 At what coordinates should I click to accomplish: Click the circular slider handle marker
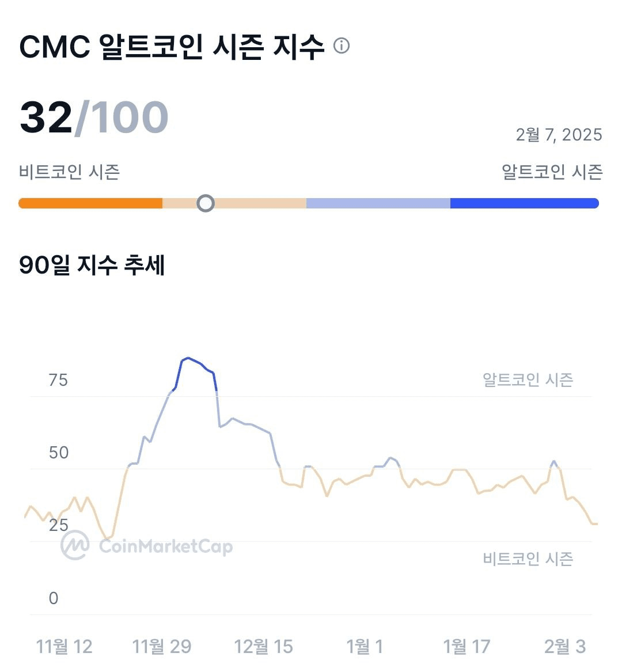tap(206, 203)
